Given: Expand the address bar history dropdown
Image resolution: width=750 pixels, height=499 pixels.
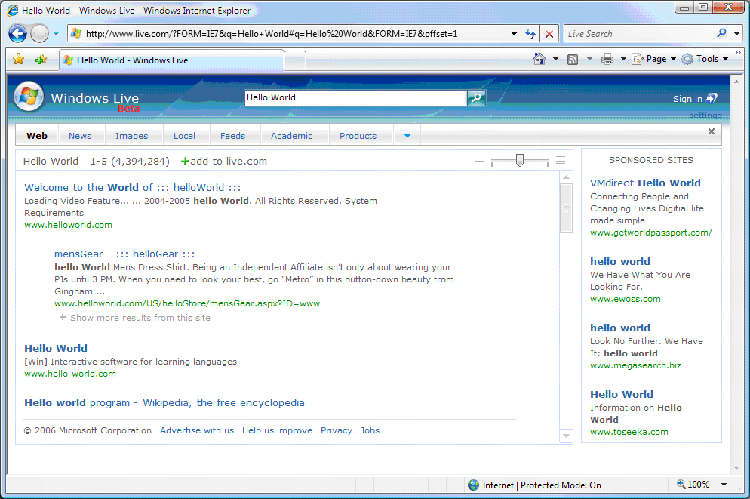Looking at the screenshot, I should (x=514, y=33).
